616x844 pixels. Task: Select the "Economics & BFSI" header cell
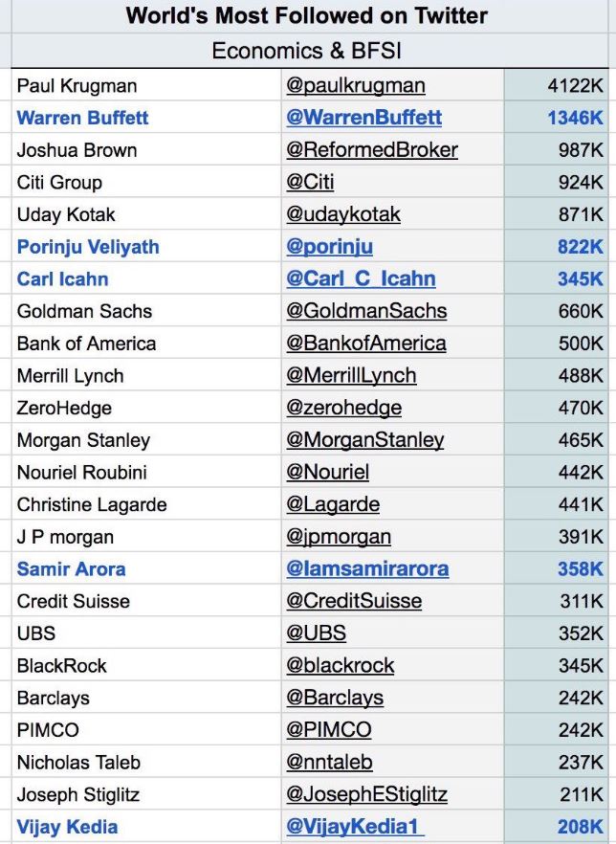tap(307, 51)
